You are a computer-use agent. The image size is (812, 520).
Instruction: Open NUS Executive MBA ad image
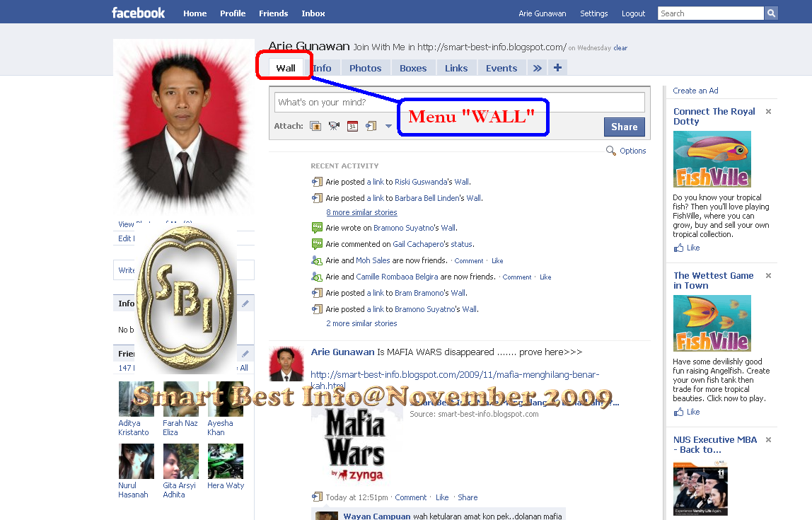click(x=700, y=488)
